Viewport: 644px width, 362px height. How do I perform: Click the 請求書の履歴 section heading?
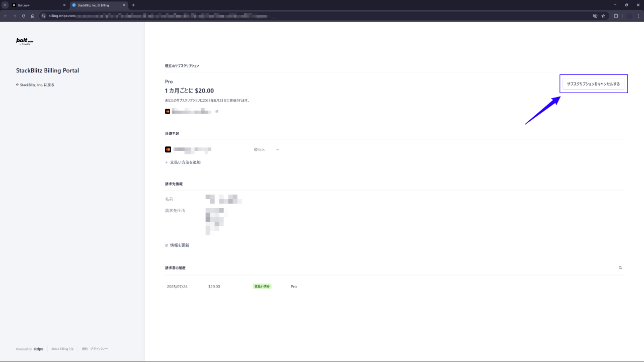[x=175, y=268]
